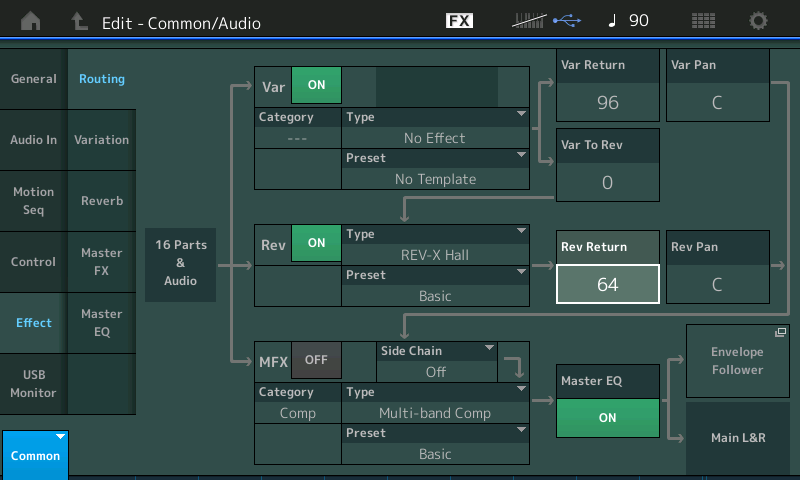Viewport: 800px width, 480px height.
Task: Select Var Category field showing dashes
Action: [x=297, y=128]
